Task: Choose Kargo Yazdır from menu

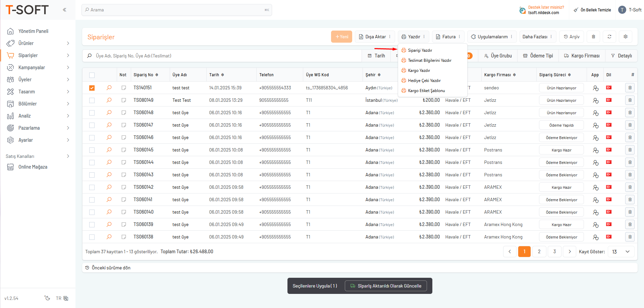Action: [x=432, y=71]
